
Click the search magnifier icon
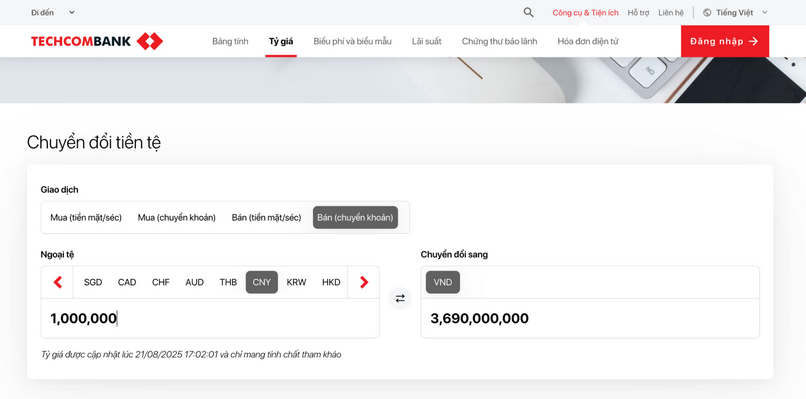(528, 12)
